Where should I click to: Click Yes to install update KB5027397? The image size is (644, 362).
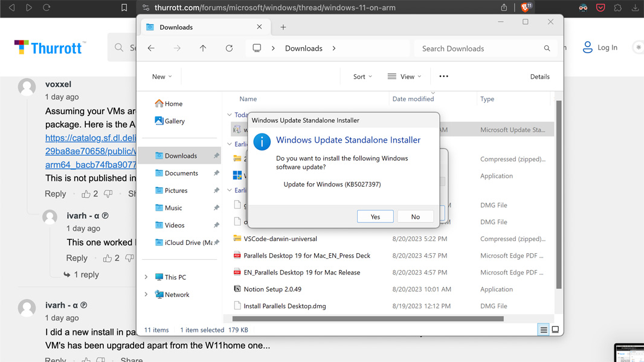tap(375, 216)
